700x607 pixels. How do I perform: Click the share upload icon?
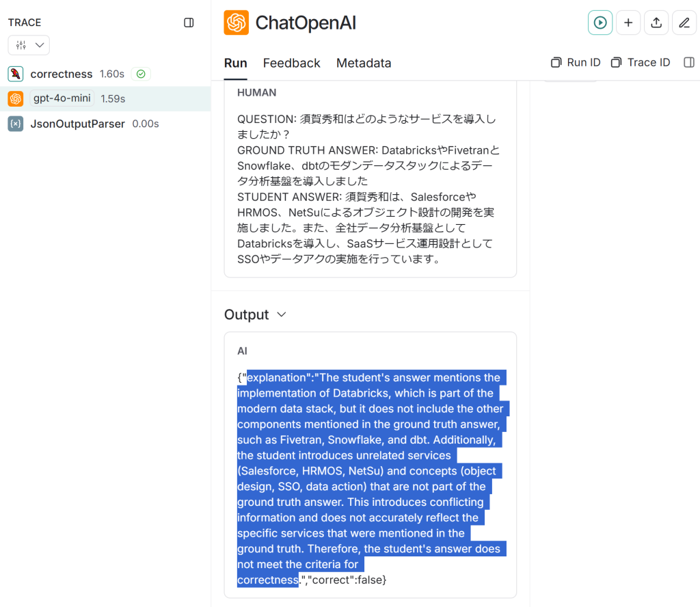click(656, 23)
